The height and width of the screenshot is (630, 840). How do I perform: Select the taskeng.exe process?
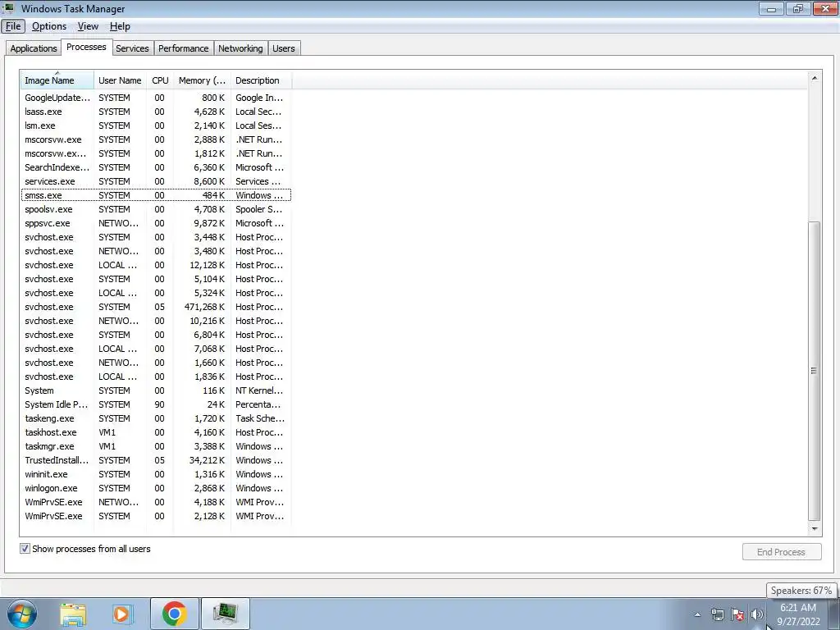pos(156,418)
